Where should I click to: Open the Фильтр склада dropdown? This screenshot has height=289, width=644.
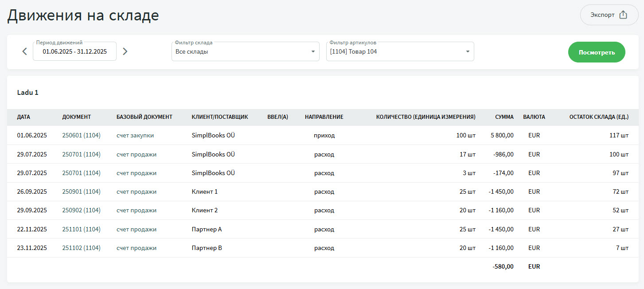coord(245,51)
